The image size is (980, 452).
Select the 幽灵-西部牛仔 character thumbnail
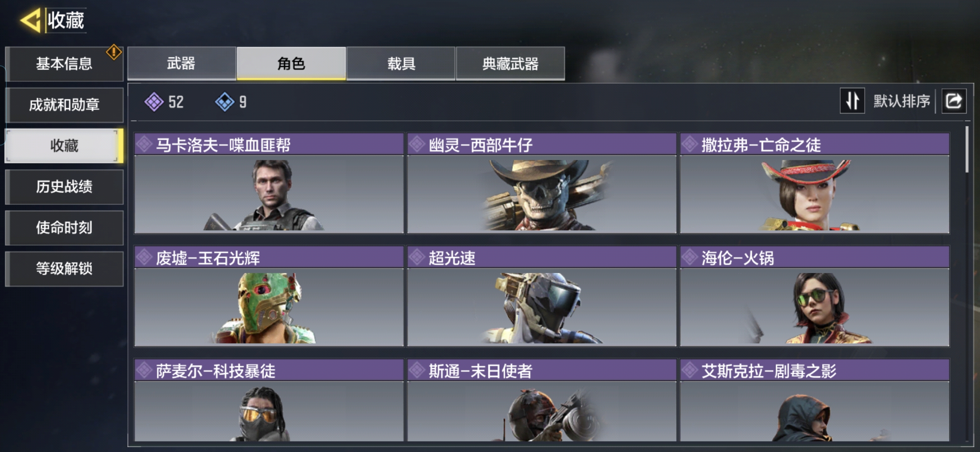542,194
